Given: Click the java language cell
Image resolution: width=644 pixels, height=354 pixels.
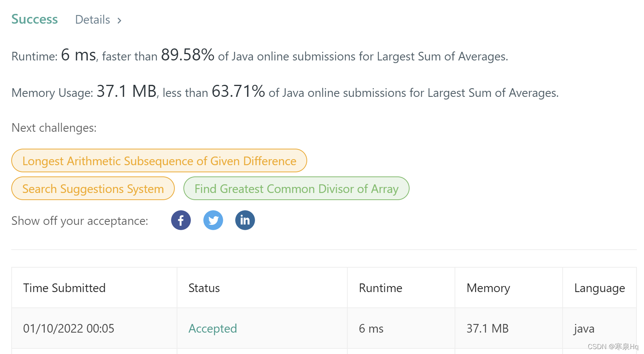Looking at the screenshot, I should click(584, 328).
